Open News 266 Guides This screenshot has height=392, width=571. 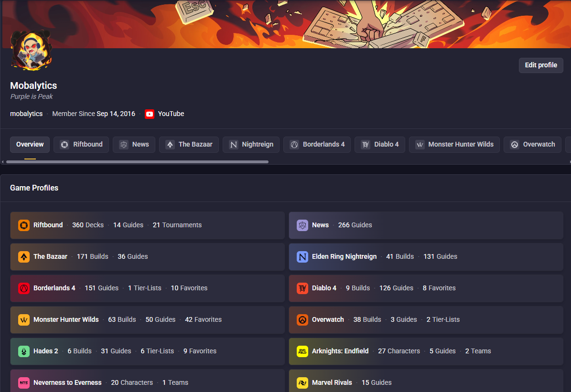(355, 225)
